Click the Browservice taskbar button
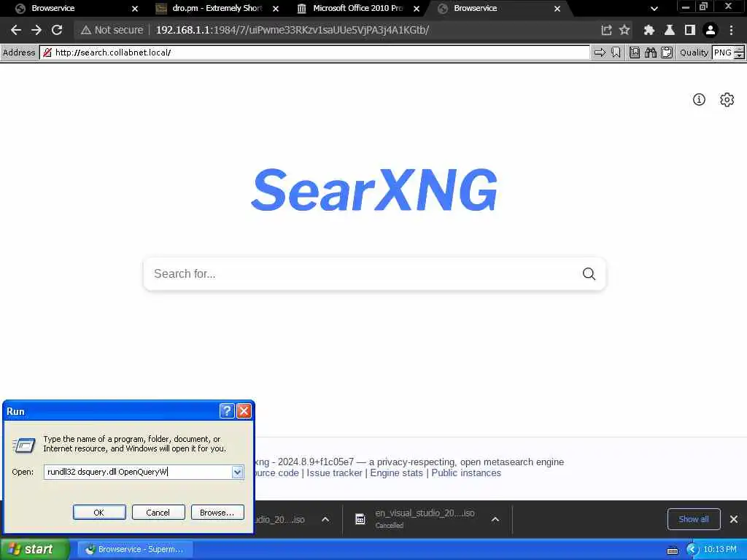747x560 pixels. click(135, 550)
